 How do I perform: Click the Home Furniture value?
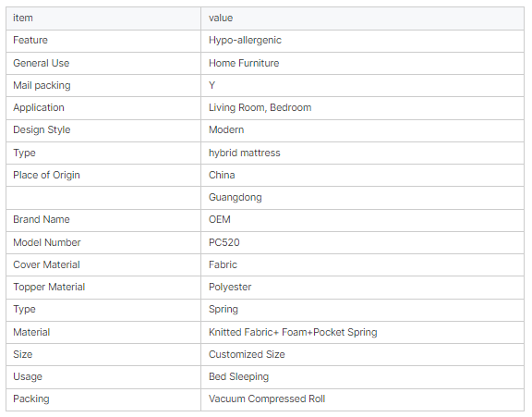point(244,63)
